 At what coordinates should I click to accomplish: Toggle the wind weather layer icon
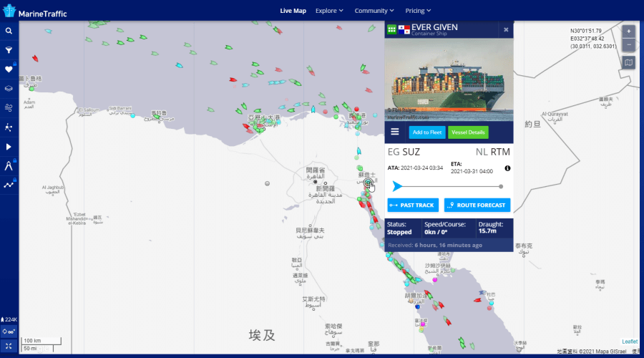click(x=9, y=107)
